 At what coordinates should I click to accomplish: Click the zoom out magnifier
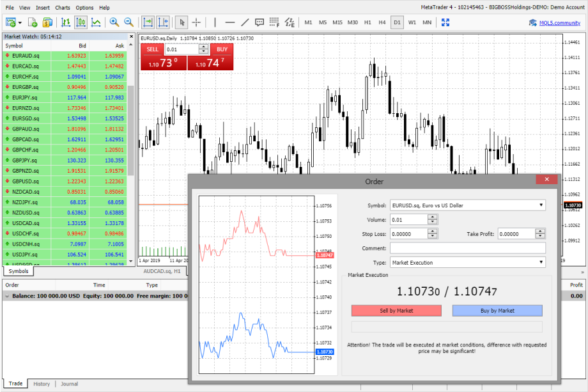128,22
